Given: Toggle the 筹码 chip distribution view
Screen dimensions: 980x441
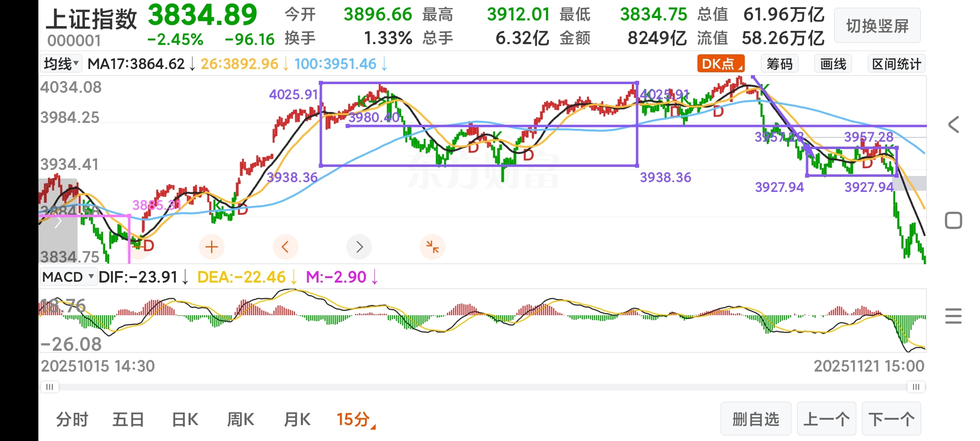Looking at the screenshot, I should (779, 64).
